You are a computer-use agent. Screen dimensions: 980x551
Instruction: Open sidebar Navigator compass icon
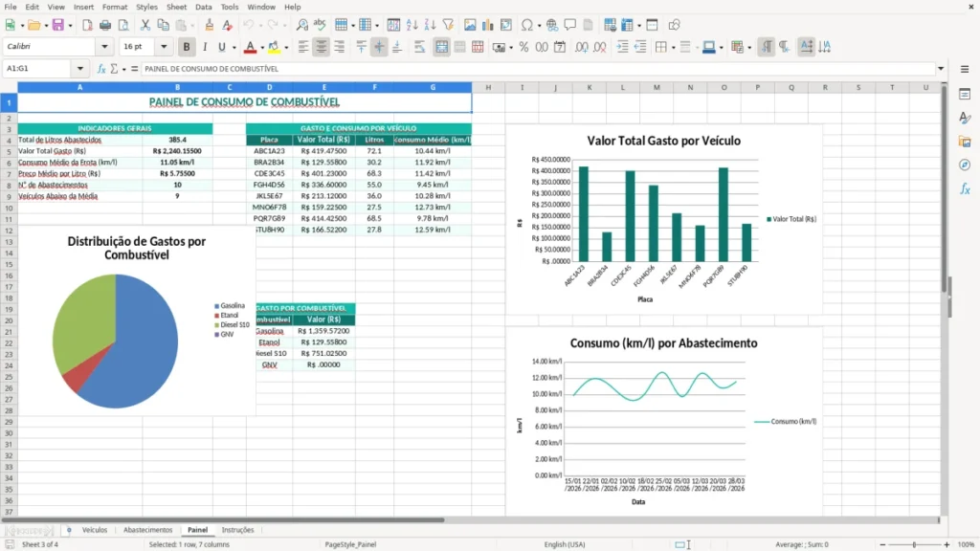pyautogui.click(x=965, y=165)
